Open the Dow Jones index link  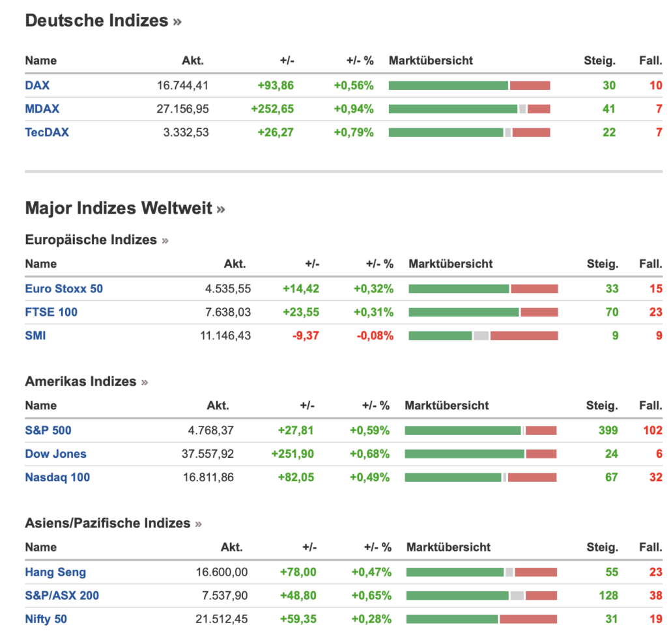55,454
